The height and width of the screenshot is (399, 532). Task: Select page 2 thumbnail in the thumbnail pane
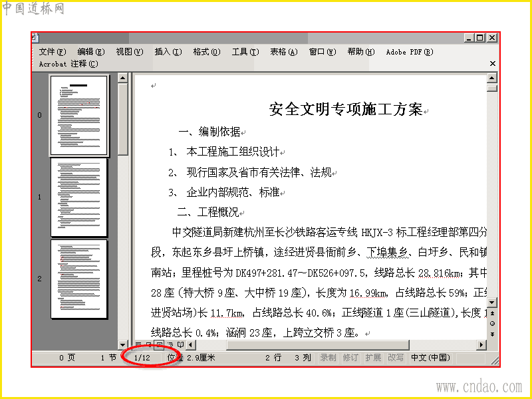(79, 279)
